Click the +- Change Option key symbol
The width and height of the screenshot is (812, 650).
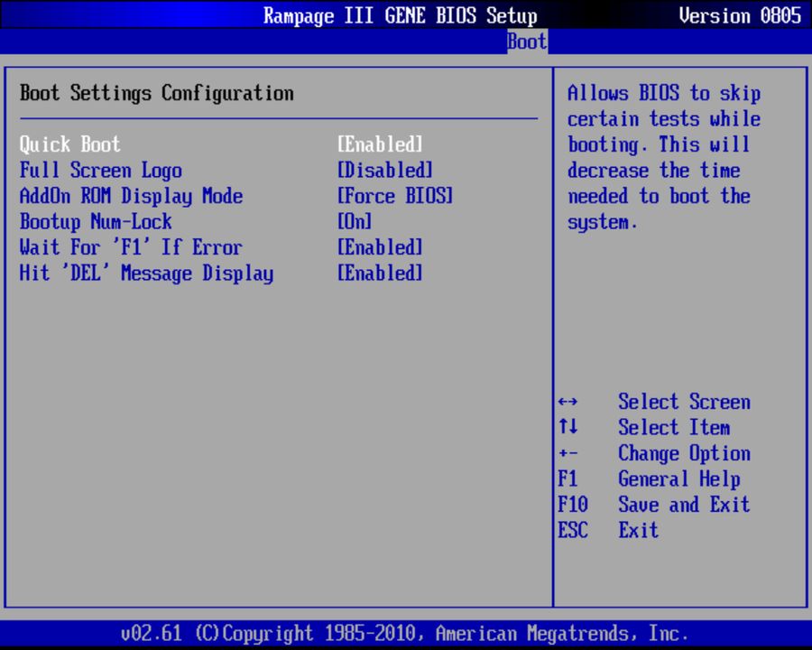coord(568,453)
